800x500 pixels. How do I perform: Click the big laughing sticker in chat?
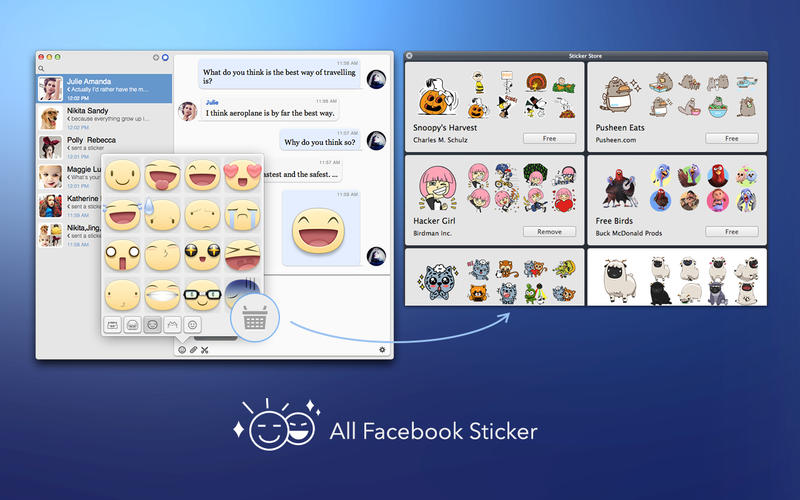[x=318, y=231]
